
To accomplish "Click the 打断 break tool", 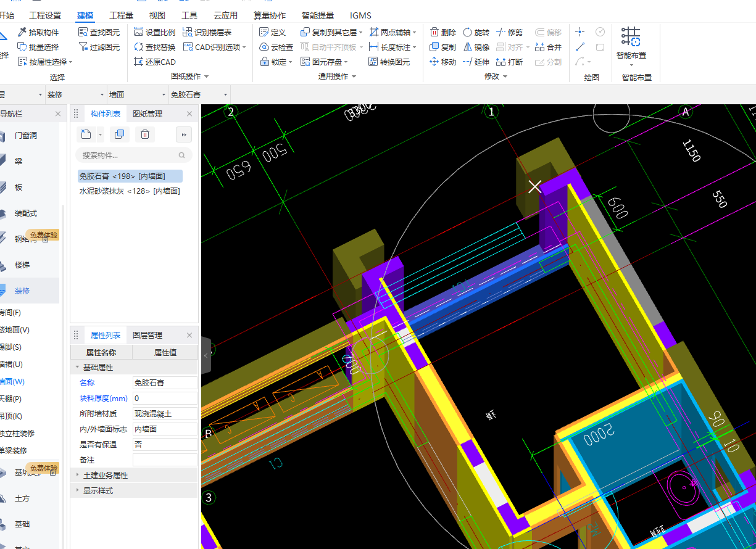I will 510,62.
